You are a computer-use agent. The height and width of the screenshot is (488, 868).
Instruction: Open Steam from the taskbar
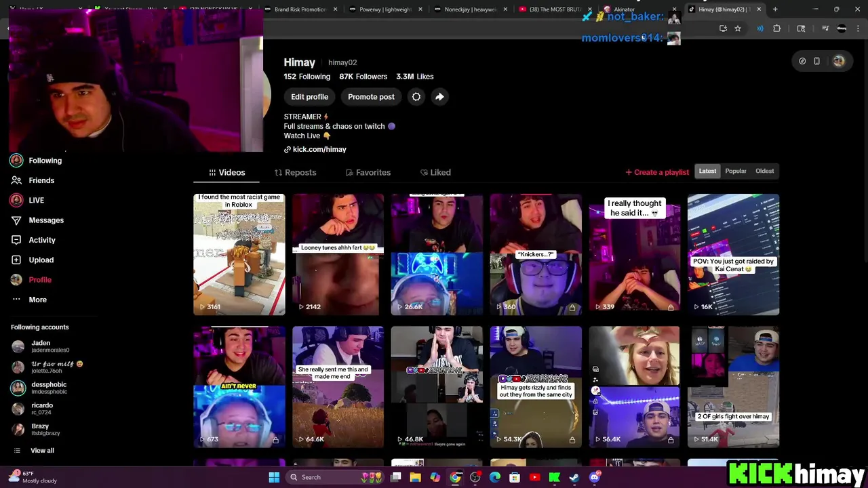(574, 477)
